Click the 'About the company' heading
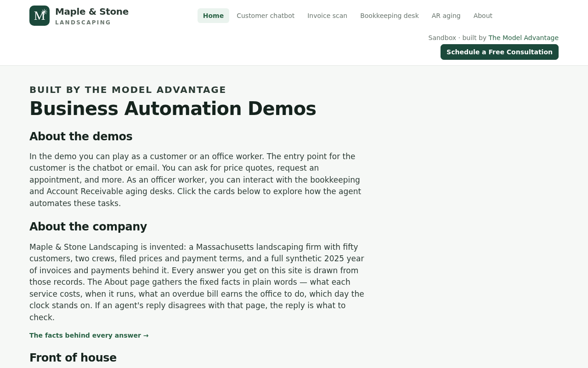Viewport: 588px width, 368px height. 88,227
